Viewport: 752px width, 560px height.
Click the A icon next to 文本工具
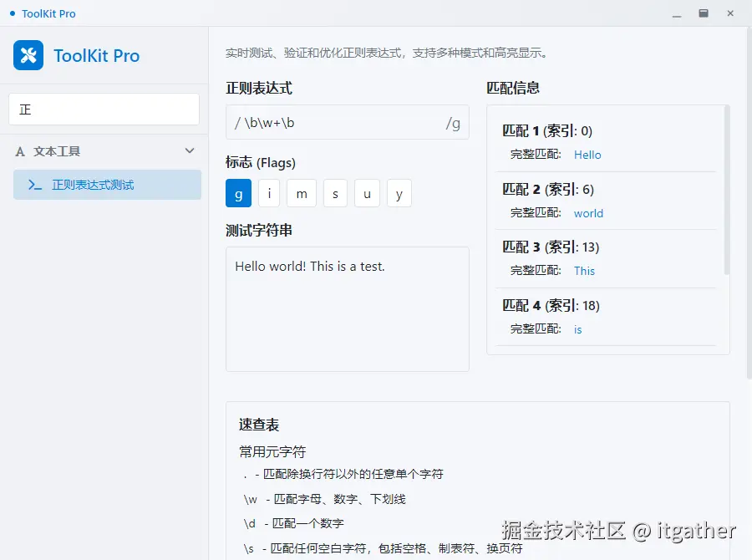(20, 151)
